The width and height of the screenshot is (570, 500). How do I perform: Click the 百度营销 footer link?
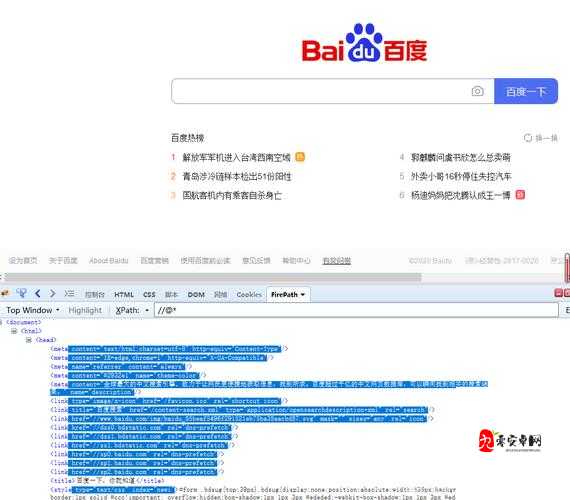click(x=154, y=260)
